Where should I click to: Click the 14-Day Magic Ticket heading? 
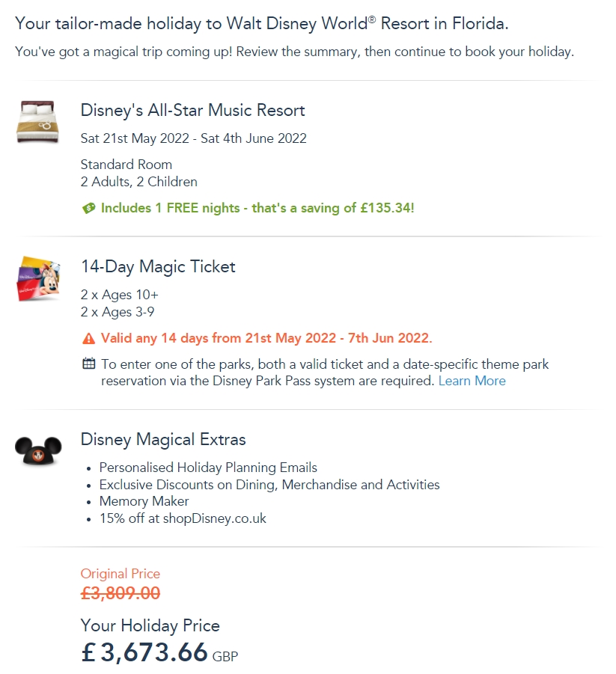[x=158, y=267]
